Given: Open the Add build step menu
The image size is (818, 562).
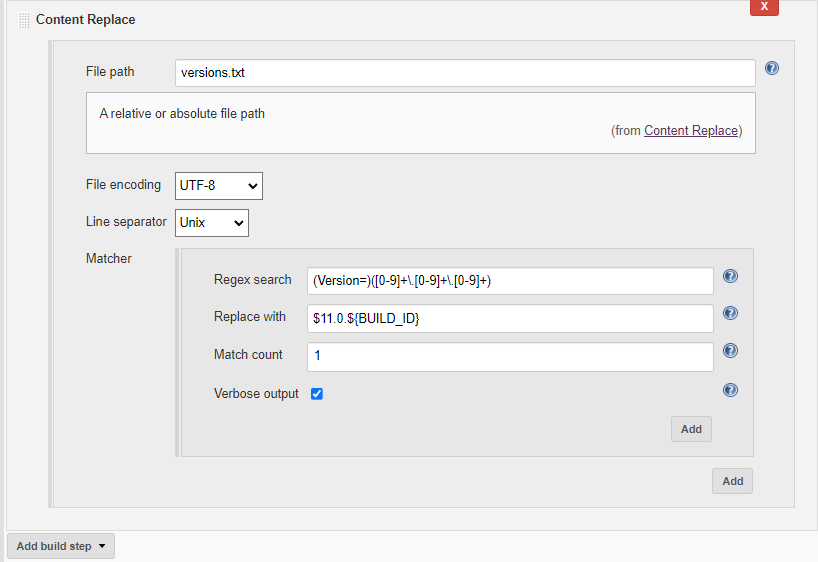Looking at the screenshot, I should tap(61, 546).
